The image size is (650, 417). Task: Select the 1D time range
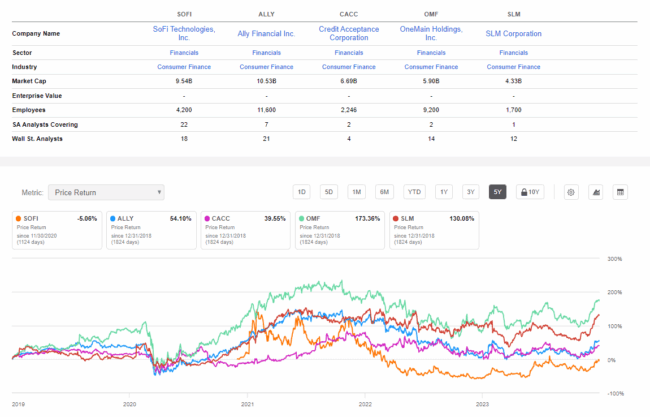pos(301,192)
